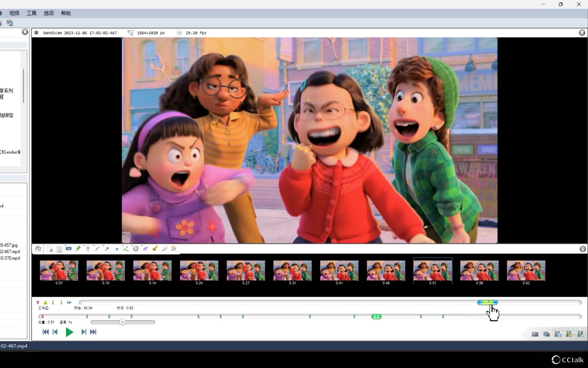The width and height of the screenshot is (588, 368).
Task: Select the line drawing tool
Action: click(97, 249)
